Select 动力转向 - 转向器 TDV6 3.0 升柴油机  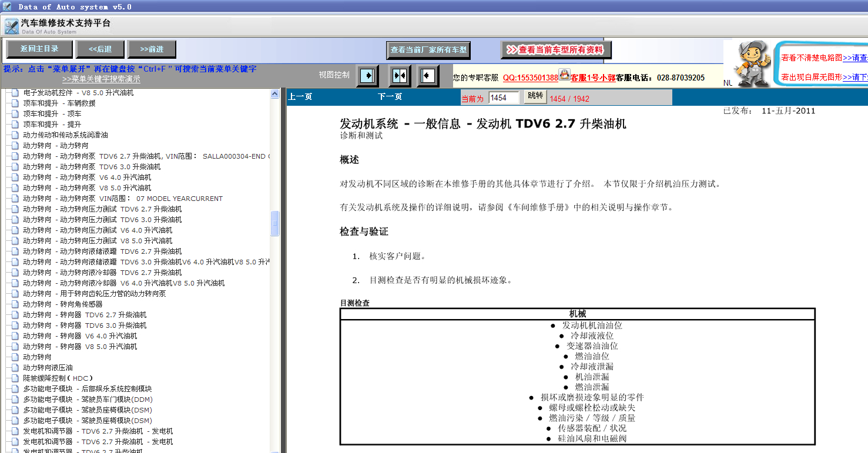[x=85, y=326]
